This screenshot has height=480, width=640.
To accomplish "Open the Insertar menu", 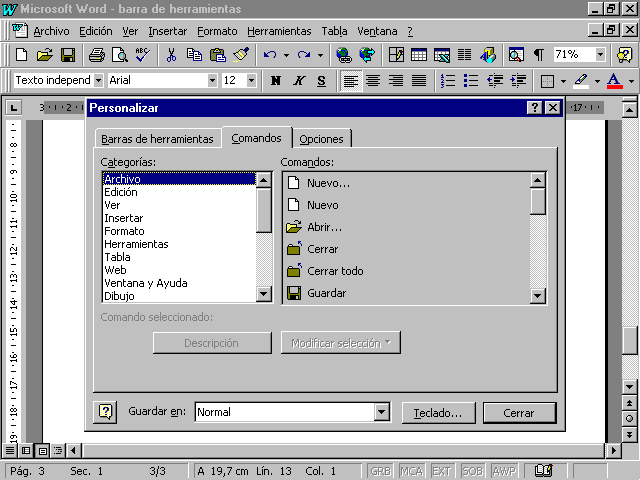I will tap(168, 31).
